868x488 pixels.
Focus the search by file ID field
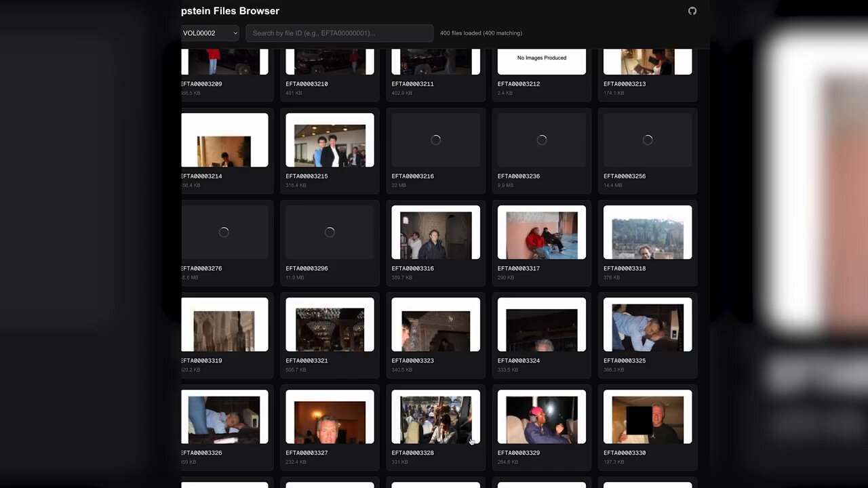[339, 33]
